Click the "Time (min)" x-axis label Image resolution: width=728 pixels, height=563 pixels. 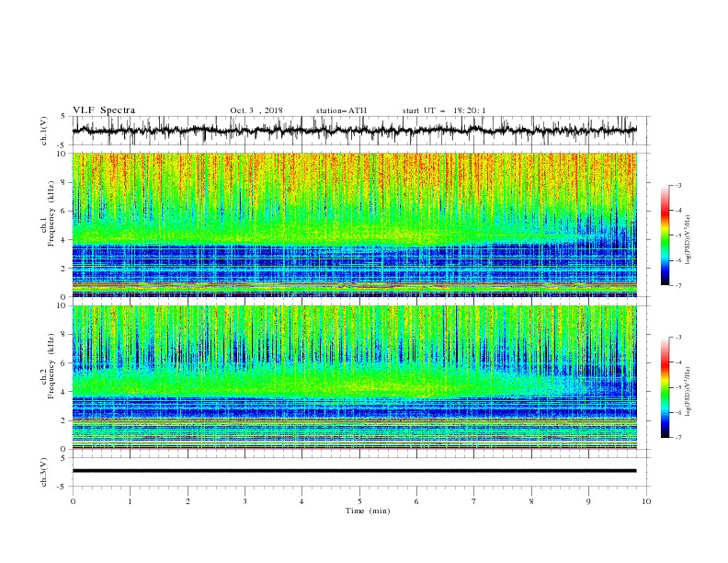368,511
